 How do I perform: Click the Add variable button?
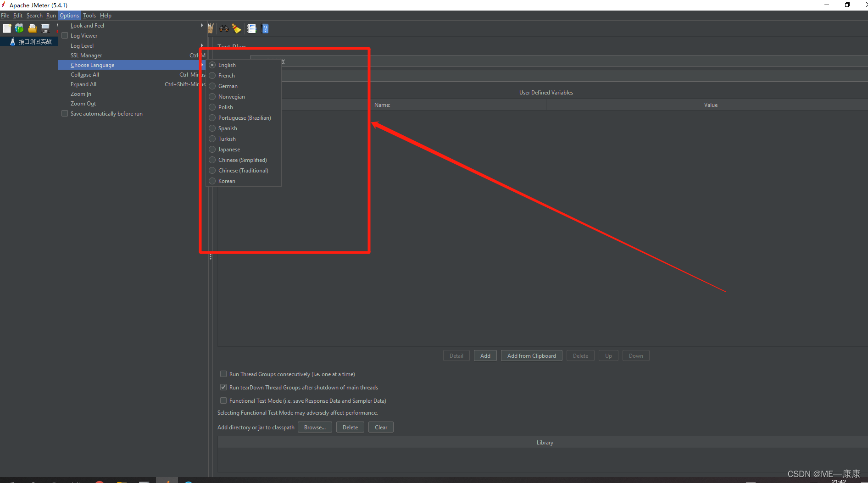pos(485,356)
